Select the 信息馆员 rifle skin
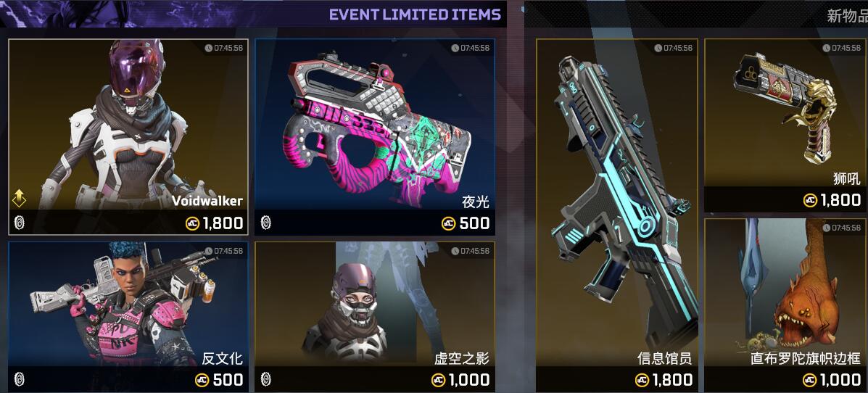The height and width of the screenshot is (393, 868). pyautogui.click(x=616, y=215)
